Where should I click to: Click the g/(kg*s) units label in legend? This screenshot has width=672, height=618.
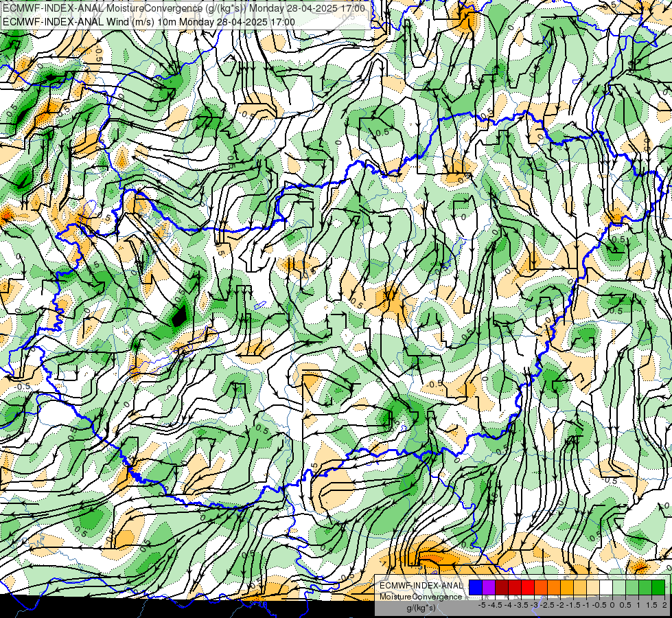click(421, 608)
